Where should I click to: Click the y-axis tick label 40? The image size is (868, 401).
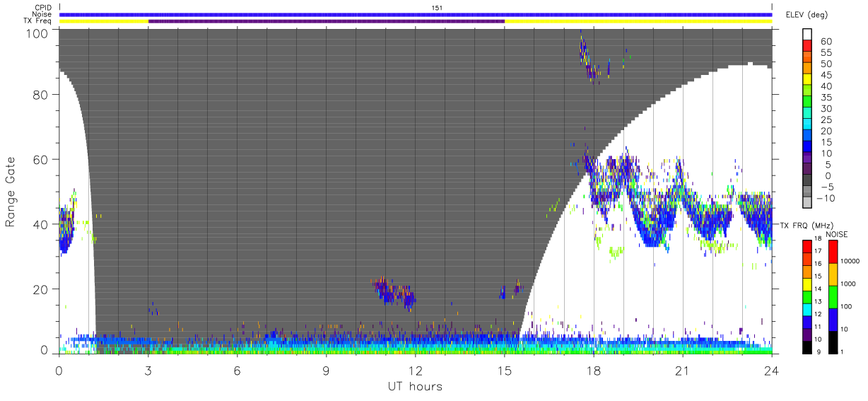(x=40, y=224)
